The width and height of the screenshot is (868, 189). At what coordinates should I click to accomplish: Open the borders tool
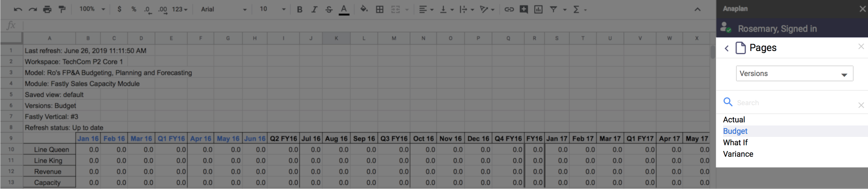380,9
